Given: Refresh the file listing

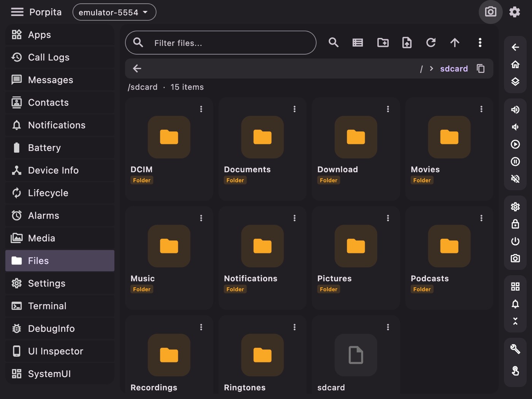Looking at the screenshot, I should [431, 43].
